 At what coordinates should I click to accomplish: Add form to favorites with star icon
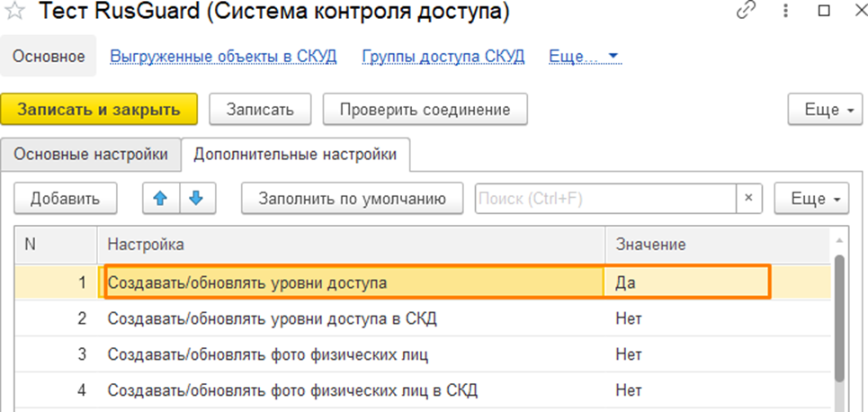[x=15, y=13]
